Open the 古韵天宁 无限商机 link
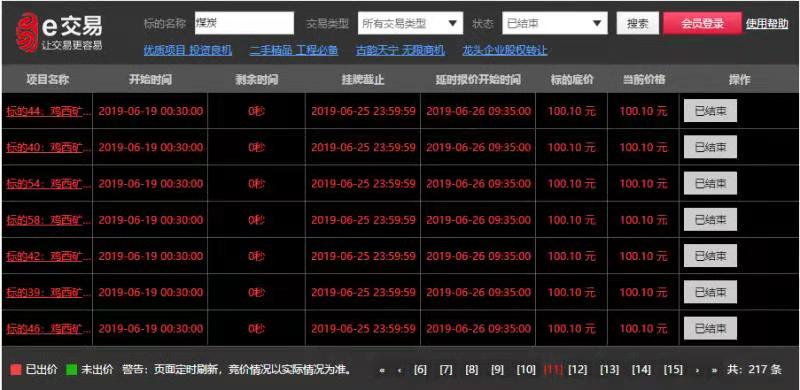This screenshot has height=390, width=800. (x=400, y=50)
